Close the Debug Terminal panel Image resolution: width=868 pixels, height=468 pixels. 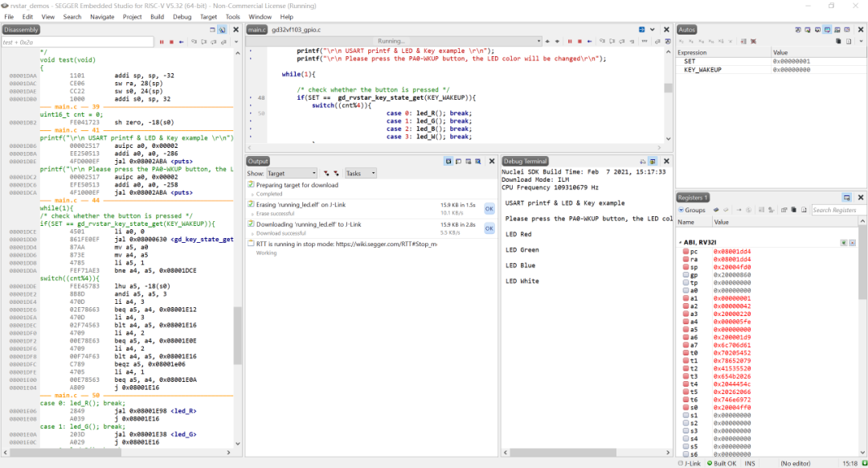(x=666, y=161)
